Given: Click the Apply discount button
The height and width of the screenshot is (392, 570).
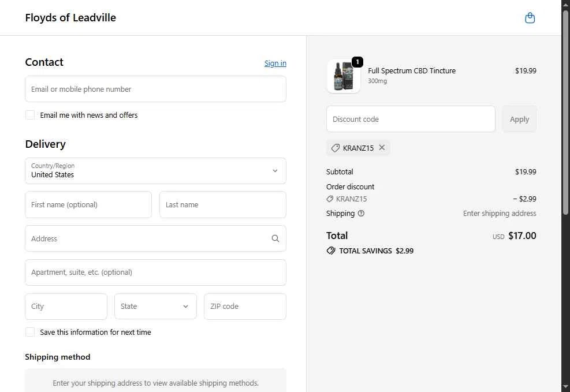Looking at the screenshot, I should tap(519, 119).
